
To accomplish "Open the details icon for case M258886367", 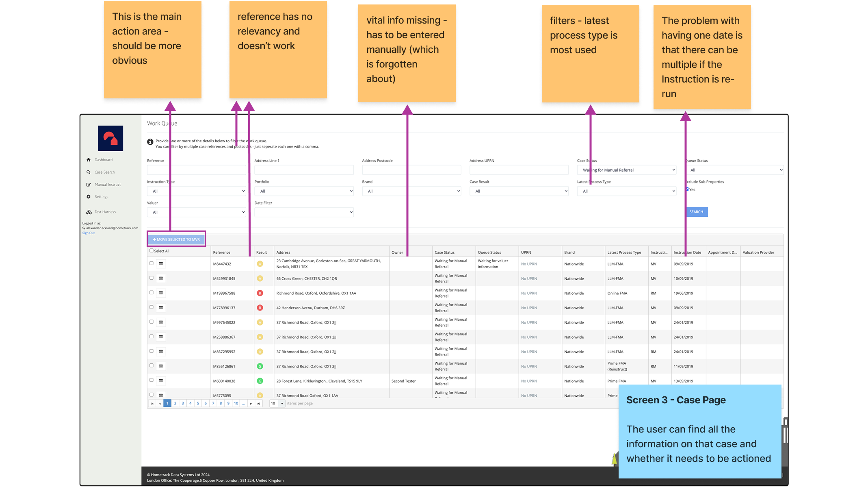I will [x=161, y=337].
